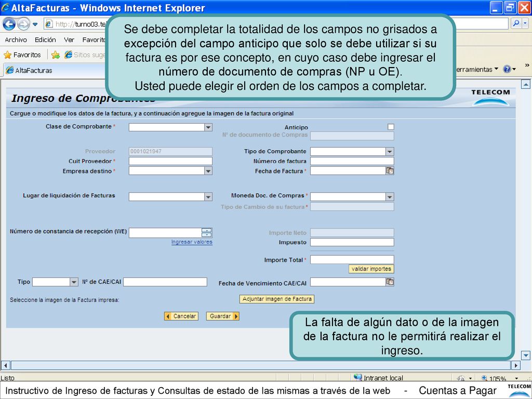The image size is (532, 399).
Task: Open the recent pages dropdown arrow
Action: click(35, 24)
